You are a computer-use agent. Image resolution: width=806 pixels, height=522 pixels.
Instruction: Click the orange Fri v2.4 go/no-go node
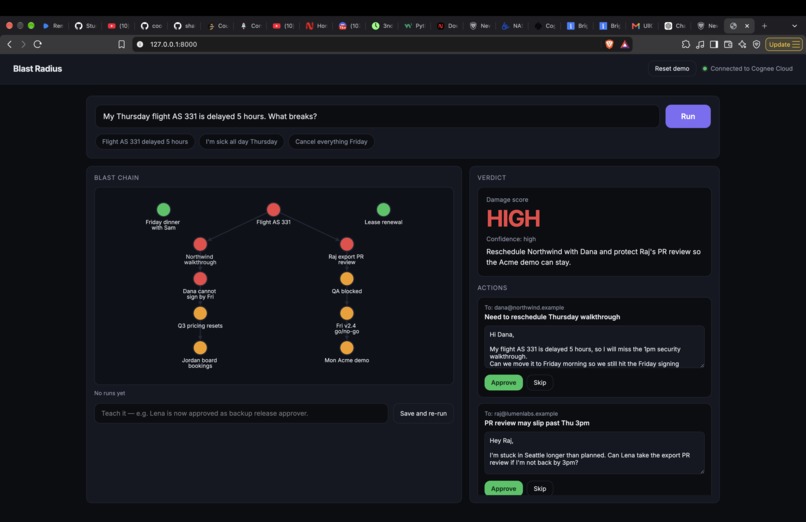pos(347,313)
